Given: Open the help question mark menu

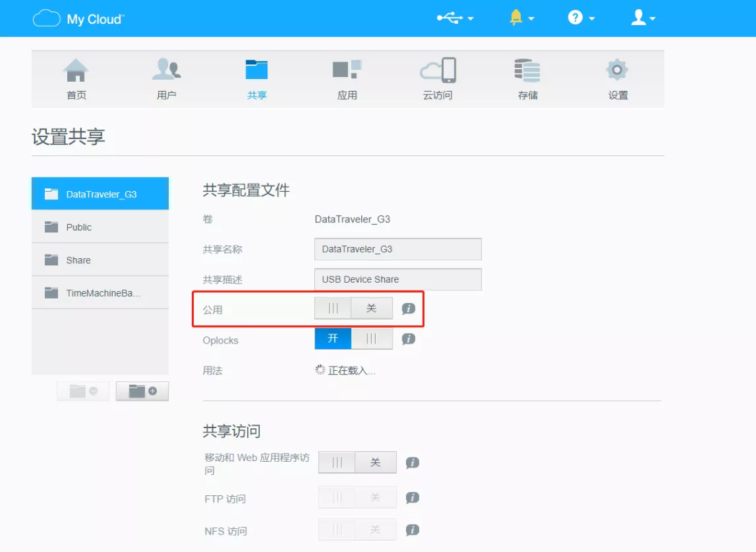Looking at the screenshot, I should click(x=575, y=17).
